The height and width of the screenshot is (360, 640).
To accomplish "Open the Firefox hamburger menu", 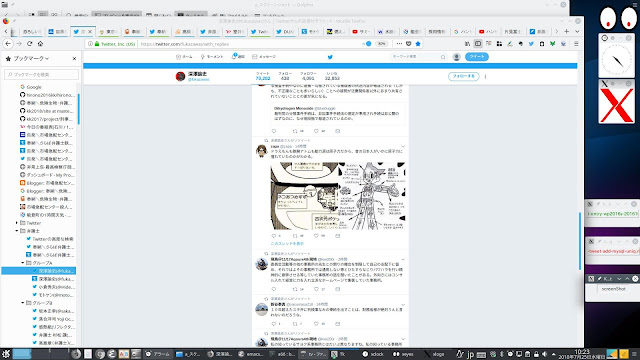I will pos(576,44).
